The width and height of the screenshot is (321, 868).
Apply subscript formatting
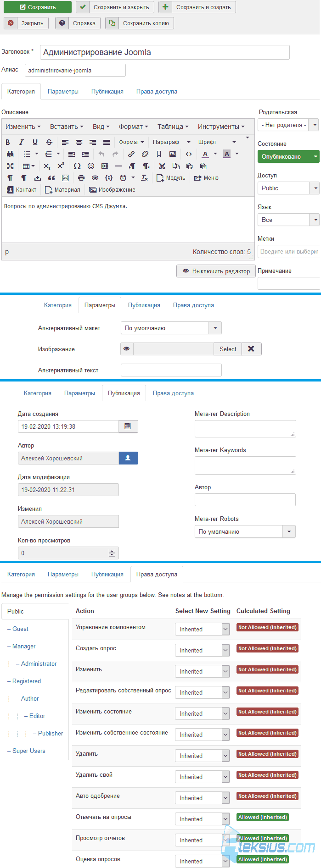[x=47, y=166]
